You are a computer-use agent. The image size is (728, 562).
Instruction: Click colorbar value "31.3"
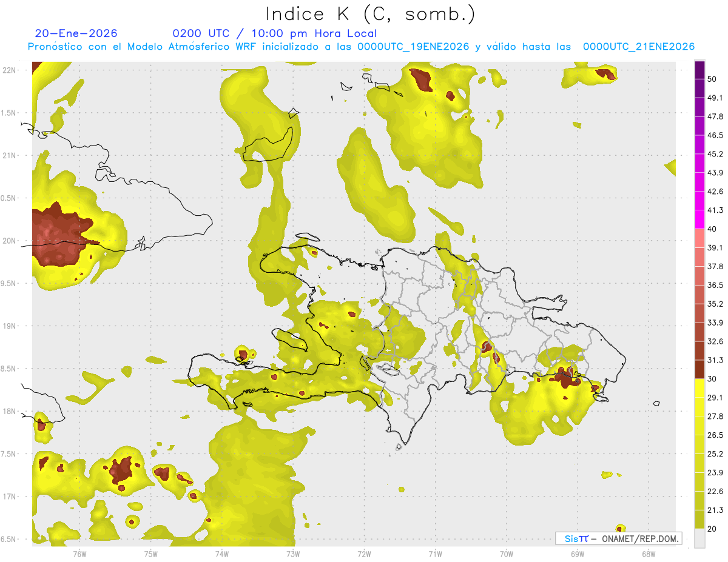pyautogui.click(x=716, y=360)
